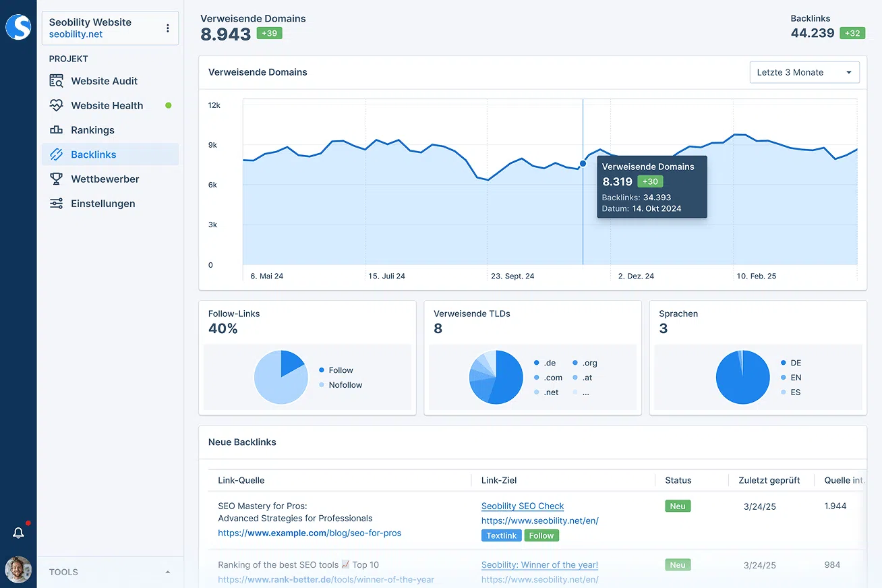
Task: Select the Status column header
Action: (676, 480)
